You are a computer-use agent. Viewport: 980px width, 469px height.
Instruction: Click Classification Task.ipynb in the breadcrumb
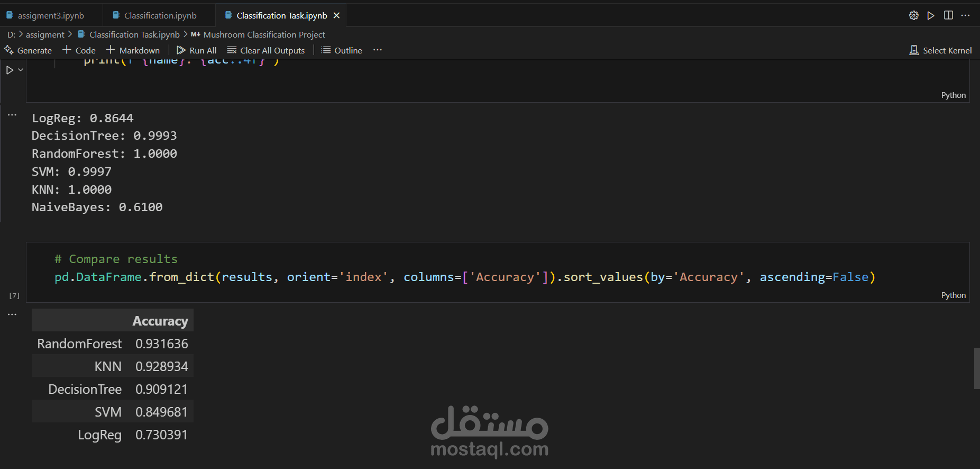134,34
